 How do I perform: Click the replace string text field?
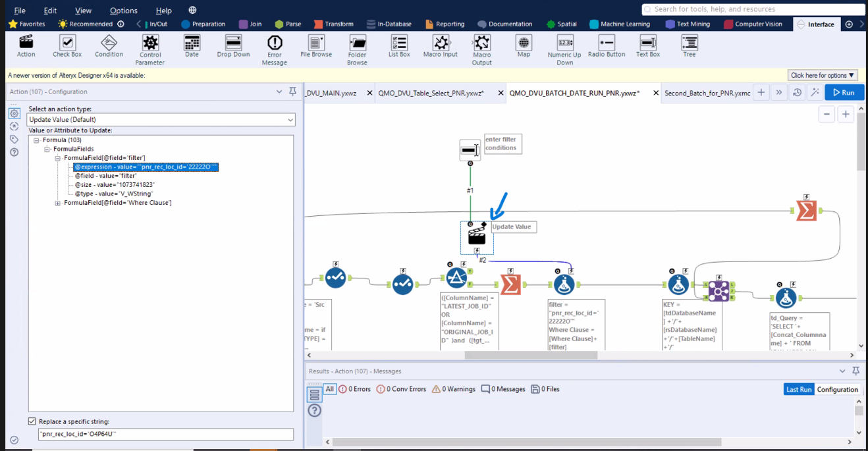pos(165,435)
